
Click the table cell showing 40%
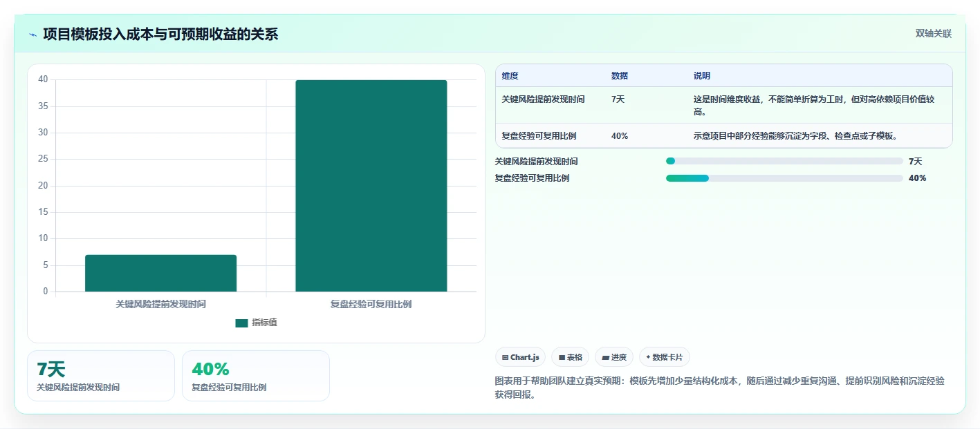coord(620,136)
